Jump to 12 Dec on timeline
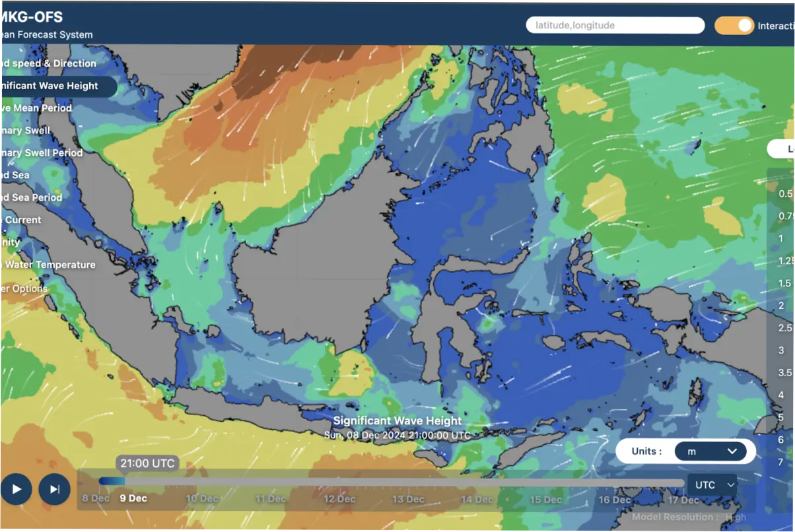The height and width of the screenshot is (532, 795). click(339, 499)
